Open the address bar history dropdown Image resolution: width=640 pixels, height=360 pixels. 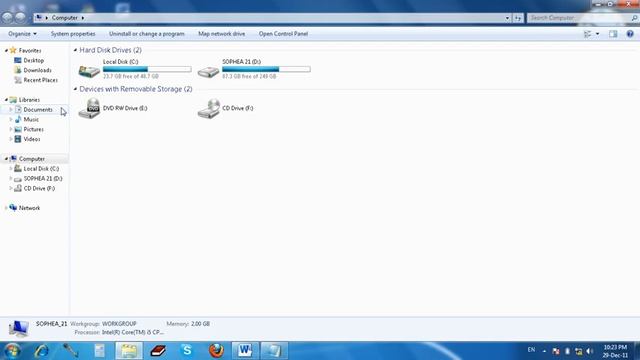pyautogui.click(x=507, y=18)
